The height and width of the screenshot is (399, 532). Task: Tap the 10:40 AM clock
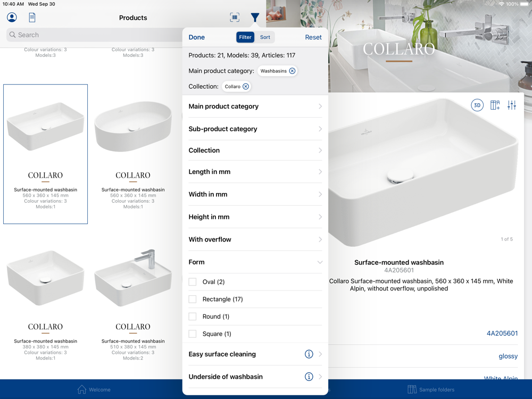point(13,4)
